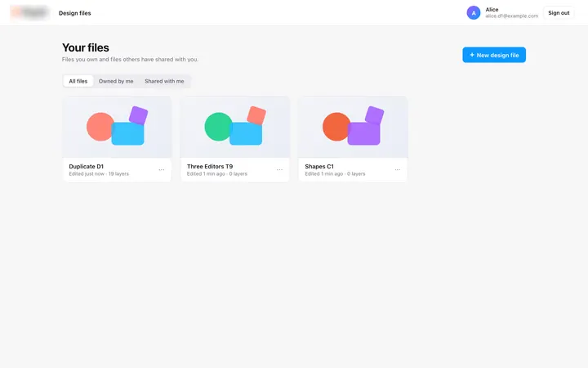Open the Three Editors T9 thumbnail
The image size is (588, 368).
(235, 127)
